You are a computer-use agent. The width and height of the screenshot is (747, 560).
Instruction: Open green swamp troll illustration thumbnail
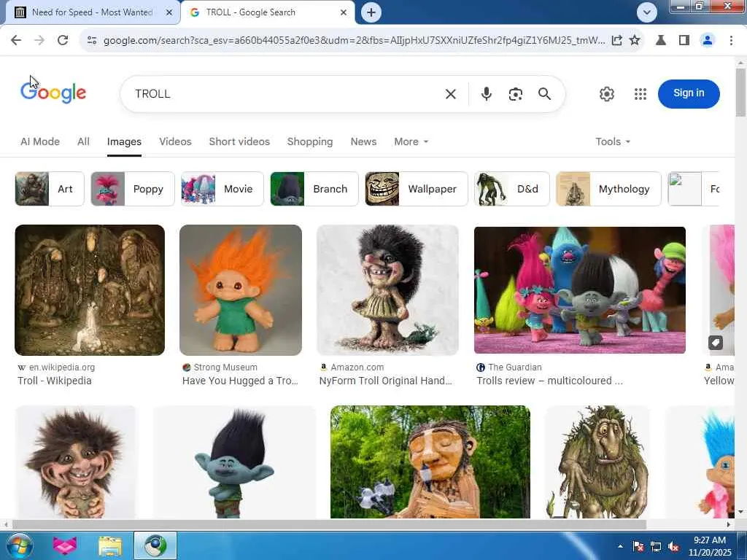click(597, 462)
